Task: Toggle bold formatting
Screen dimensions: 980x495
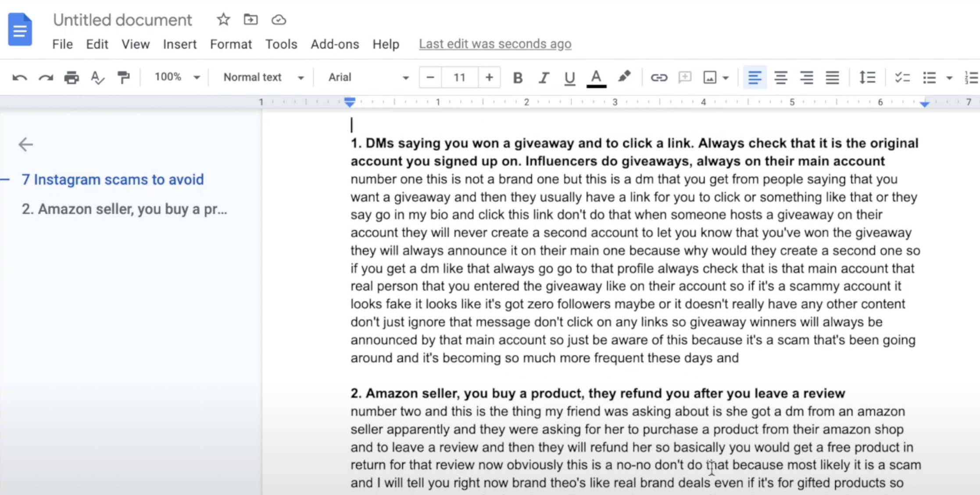Action: point(518,78)
